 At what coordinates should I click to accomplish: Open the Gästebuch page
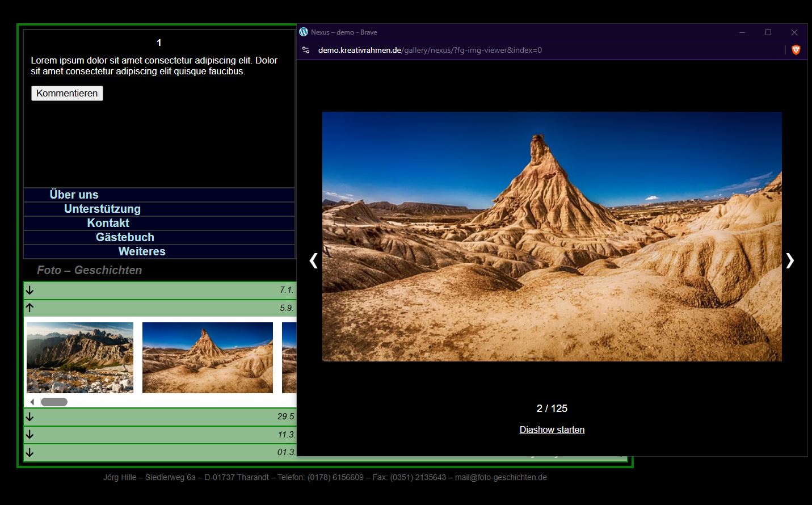125,237
